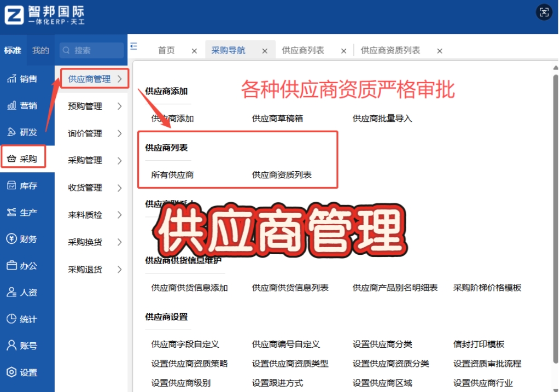Open the 设置跟进方式 link
The height and width of the screenshot is (392, 560).
pyautogui.click(x=277, y=383)
